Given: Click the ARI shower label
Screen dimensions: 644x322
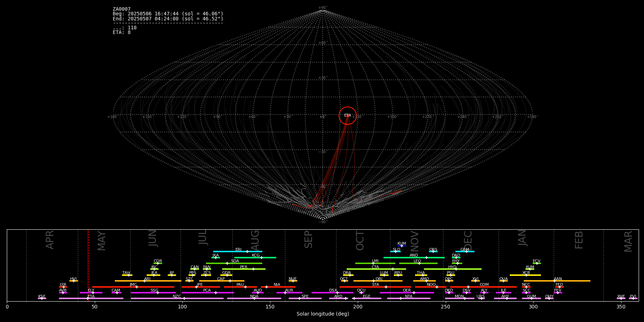Looking at the screenshot, I should [147, 279].
